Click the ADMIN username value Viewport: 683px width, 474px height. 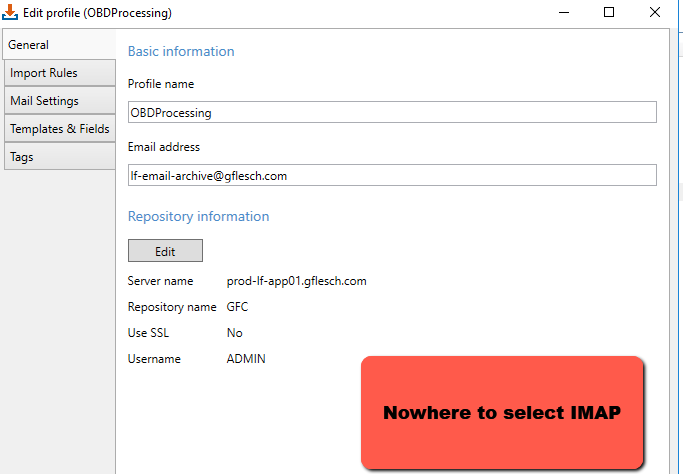pos(246,359)
